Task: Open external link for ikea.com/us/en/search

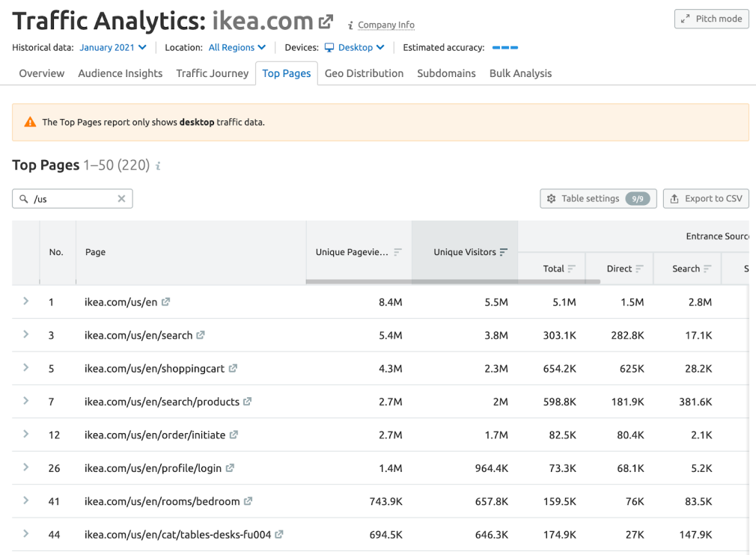Action: [201, 335]
